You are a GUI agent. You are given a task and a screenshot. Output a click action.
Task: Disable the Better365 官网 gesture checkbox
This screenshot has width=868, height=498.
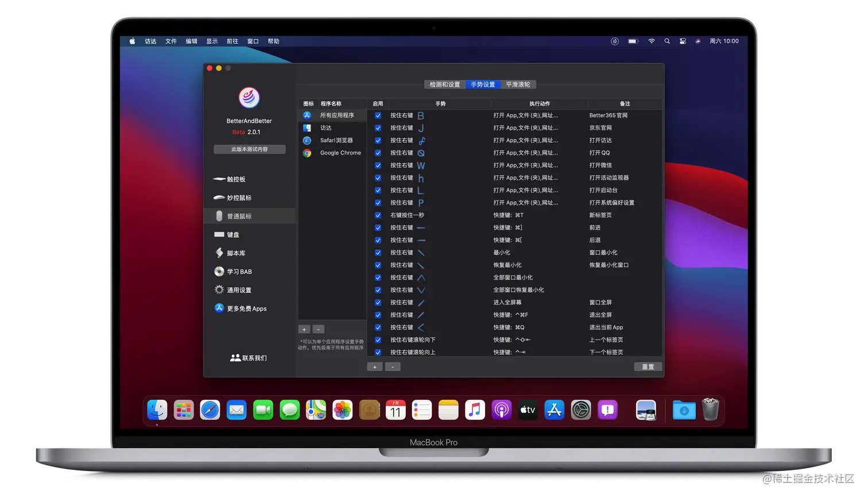(x=378, y=115)
